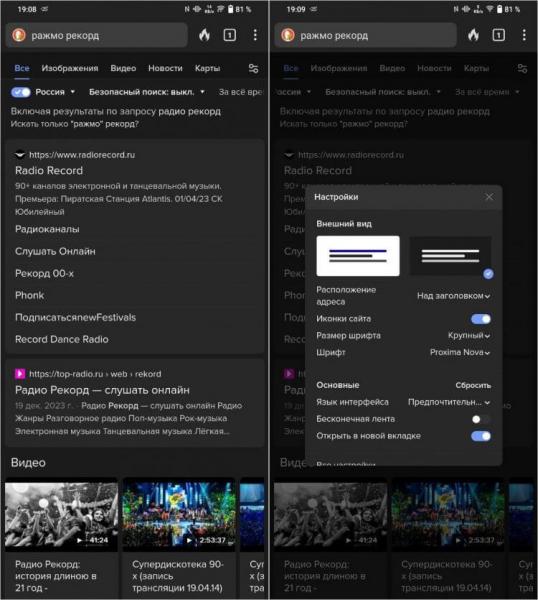The image size is (538, 600).
Task: Open Язык интерфейса dropdown
Action: (x=449, y=402)
